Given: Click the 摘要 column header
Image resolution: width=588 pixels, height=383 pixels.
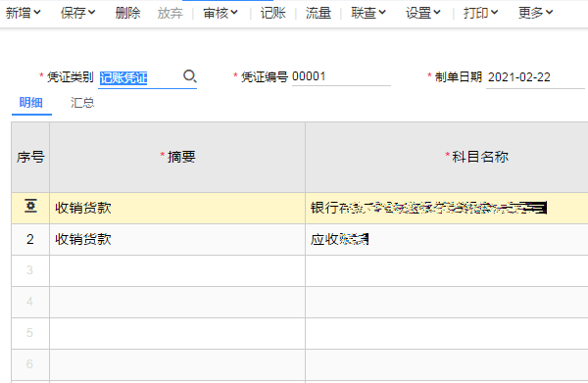Looking at the screenshot, I should tap(177, 157).
